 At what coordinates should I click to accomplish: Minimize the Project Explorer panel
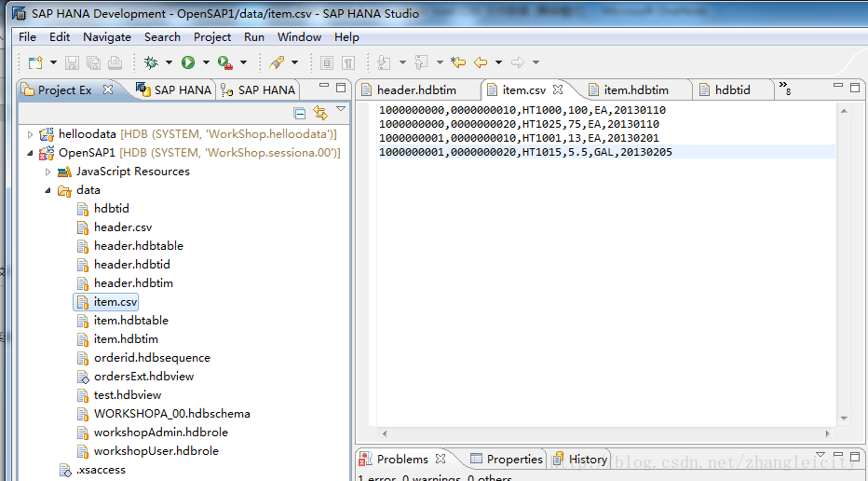point(324,86)
